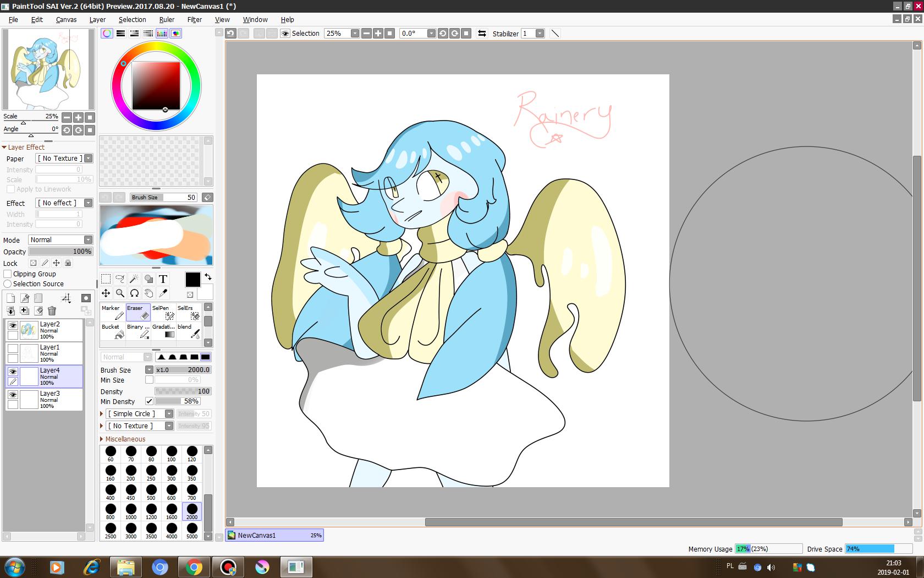Choose the Eraser brush
This screenshot has height=578, width=924.
pyautogui.click(x=138, y=312)
